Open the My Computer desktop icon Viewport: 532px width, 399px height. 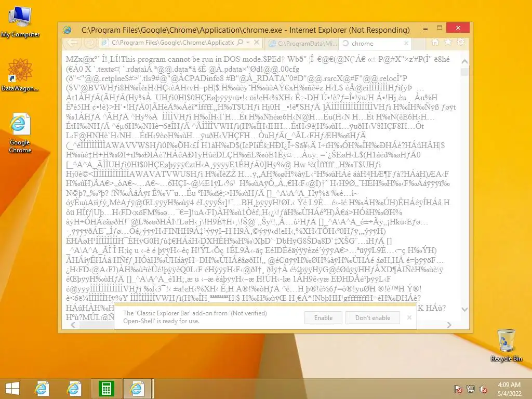click(20, 22)
